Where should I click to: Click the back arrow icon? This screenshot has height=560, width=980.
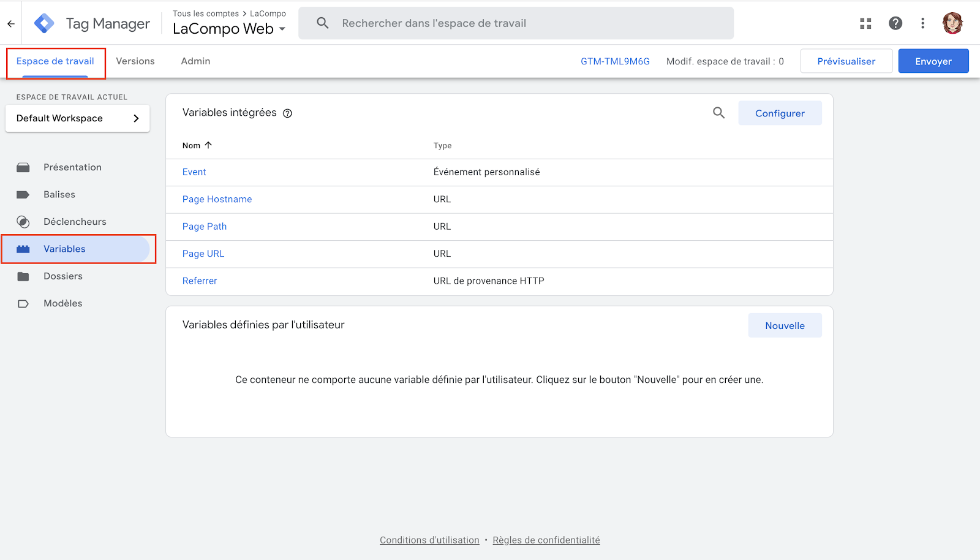[x=11, y=23]
